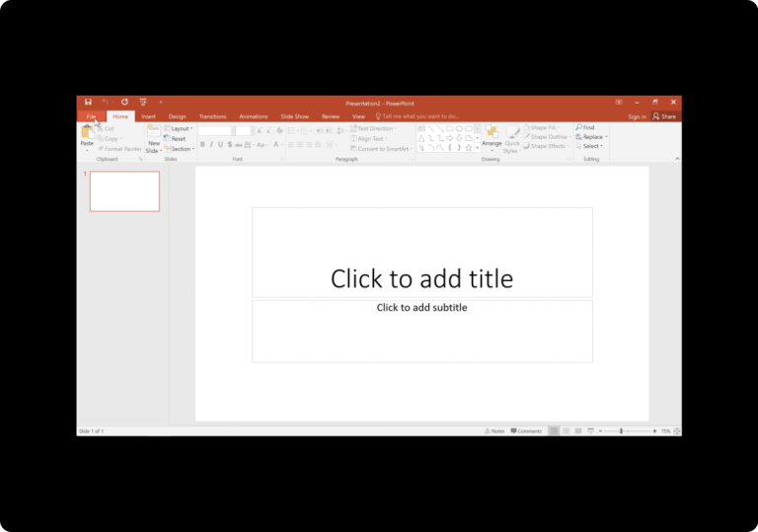Click the Save icon in quick access toolbar
The width and height of the screenshot is (758, 532).
(x=88, y=102)
